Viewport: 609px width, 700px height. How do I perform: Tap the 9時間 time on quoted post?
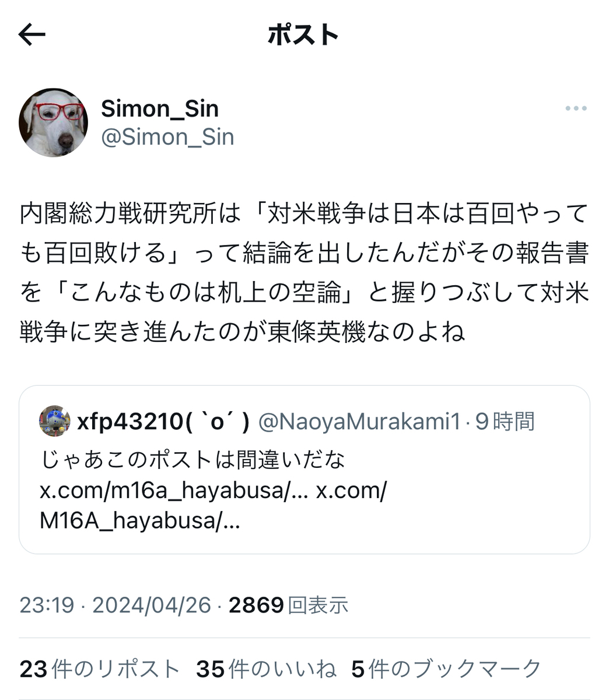(x=505, y=422)
